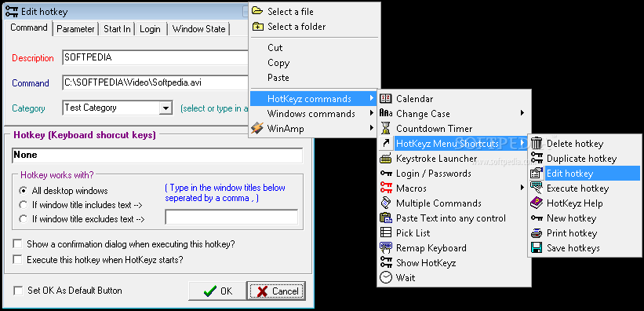Switch to the Command tab
This screenshot has width=644, height=311.
tap(29, 27)
